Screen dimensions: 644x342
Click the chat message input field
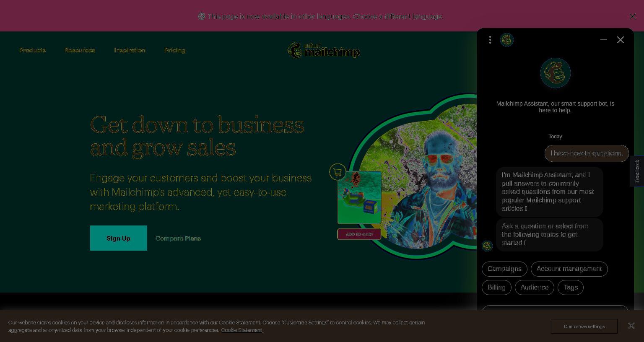555,308
